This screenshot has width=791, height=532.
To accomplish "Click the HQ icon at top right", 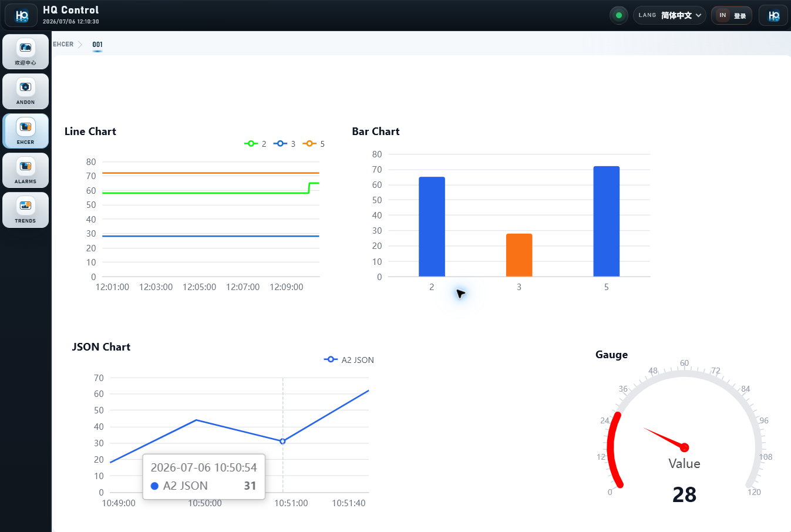I will 773,15.
